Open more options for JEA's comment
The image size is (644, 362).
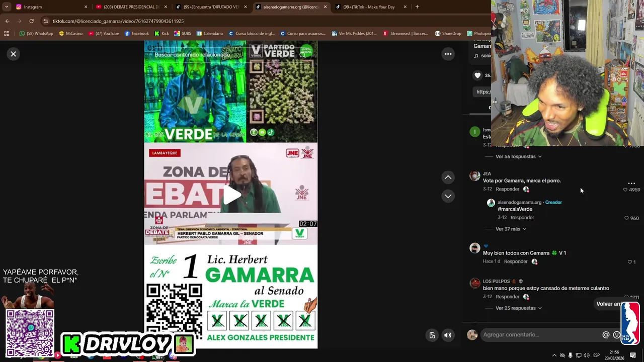coord(631,183)
